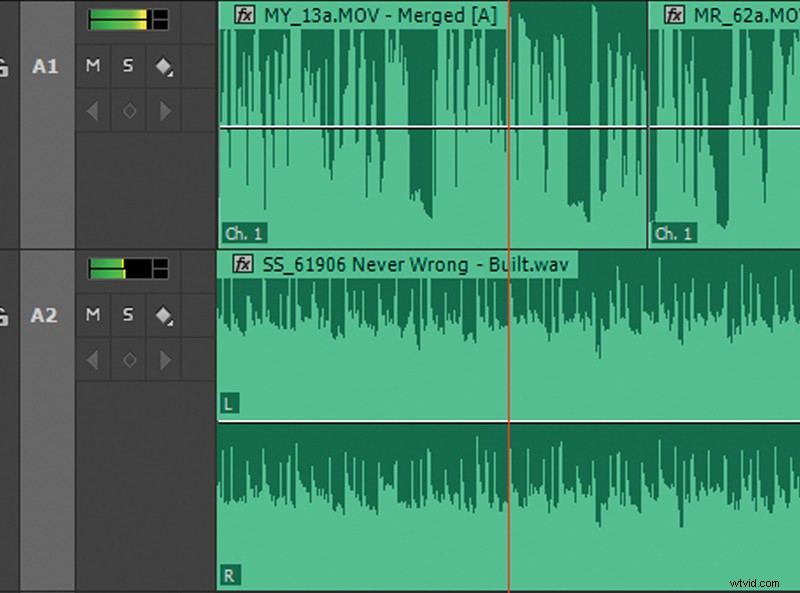This screenshot has width=800, height=593.
Task: Go to next keyframe on track A2
Action: click(164, 360)
